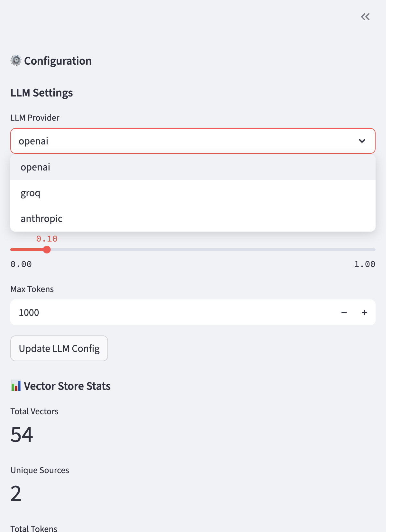Click the Update LLM Config button

coord(59,348)
